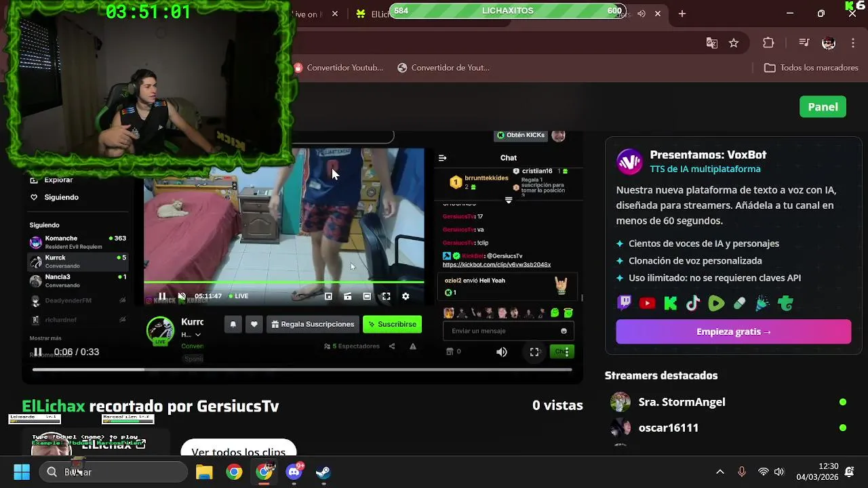Click the green Suscribirse button

click(392, 324)
